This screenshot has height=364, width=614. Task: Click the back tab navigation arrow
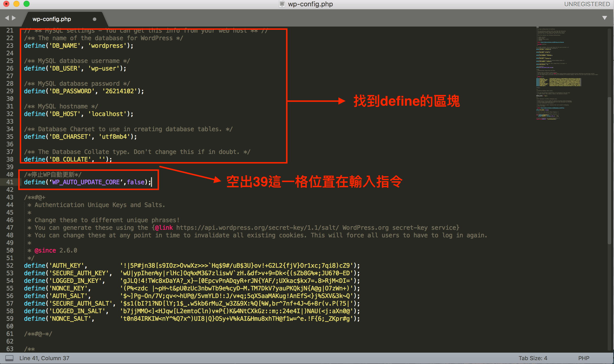tap(7, 18)
